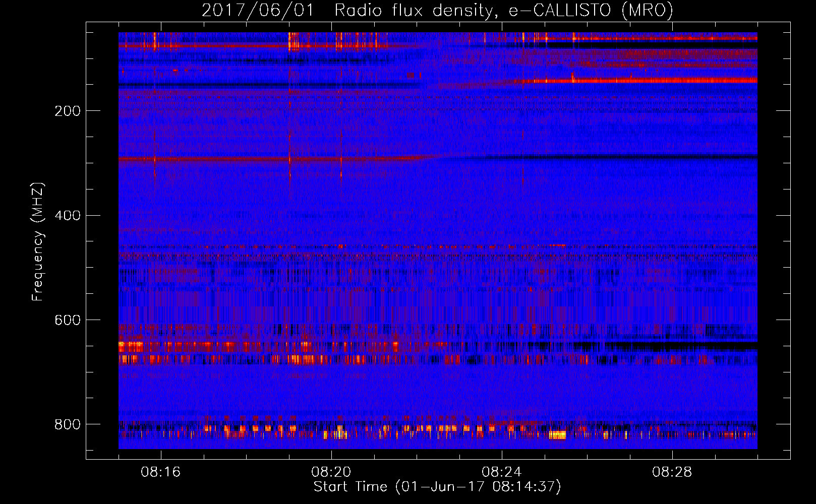816x504 pixels.
Task: Click the 200 frequency tick label
Action: click(68, 111)
